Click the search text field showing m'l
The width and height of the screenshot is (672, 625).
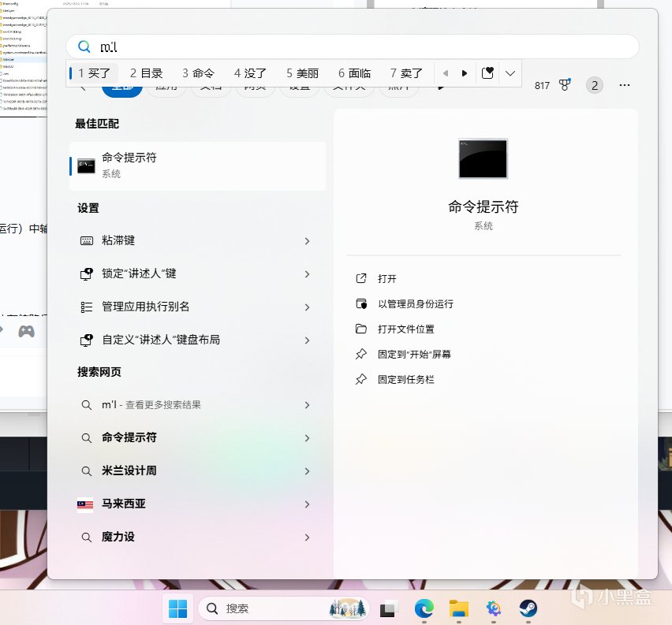pyautogui.click(x=353, y=47)
